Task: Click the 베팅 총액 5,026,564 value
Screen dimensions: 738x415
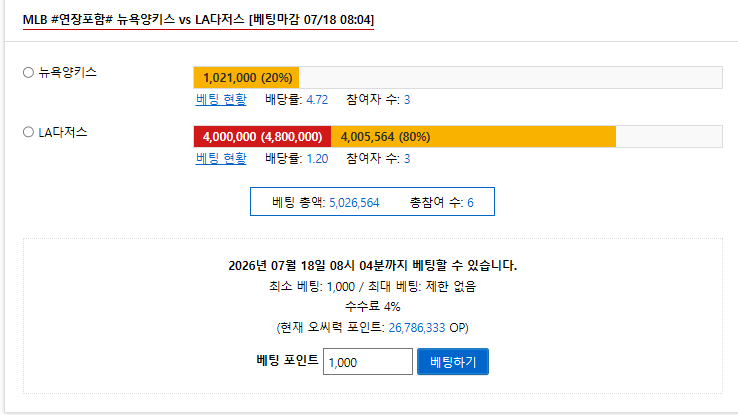Action: pyautogui.click(x=354, y=203)
